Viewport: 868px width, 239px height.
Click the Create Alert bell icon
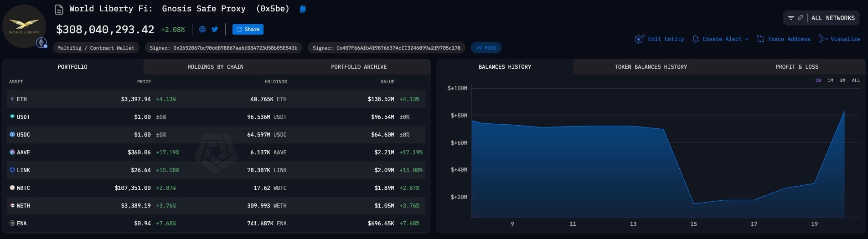point(696,39)
